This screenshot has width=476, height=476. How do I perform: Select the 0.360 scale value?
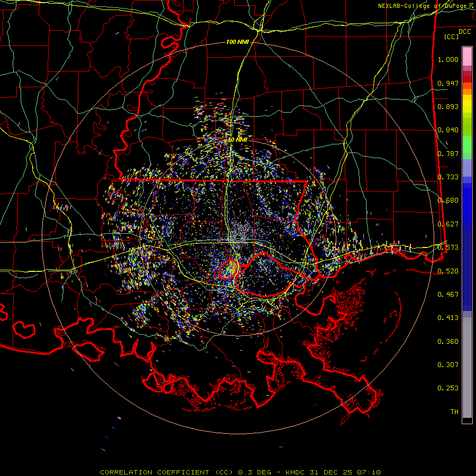448,342
